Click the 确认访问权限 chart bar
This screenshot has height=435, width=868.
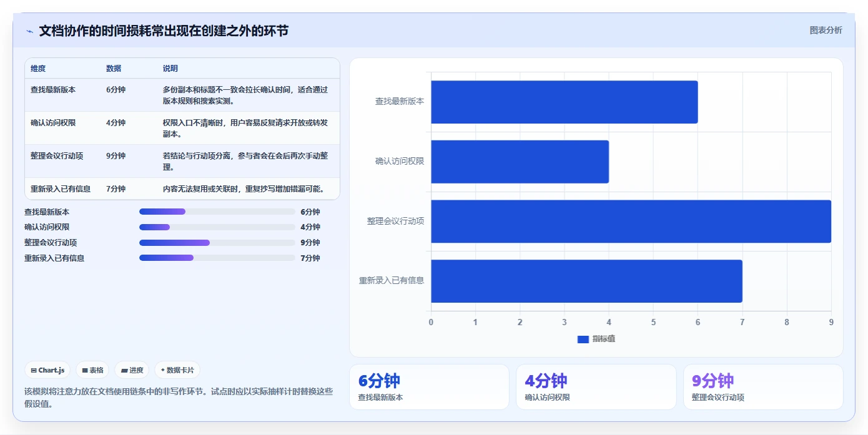pyautogui.click(x=520, y=162)
